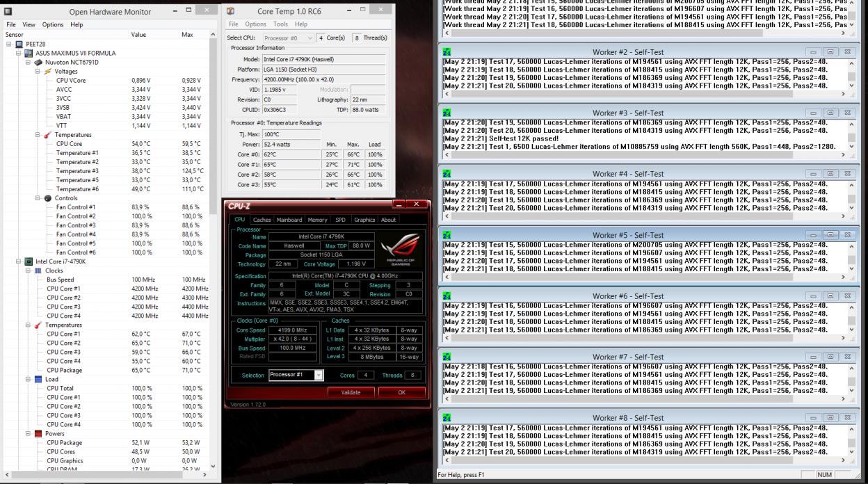Image resolution: width=868 pixels, height=484 pixels.
Task: Click the Worker #5 Self-Test window icon
Action: tap(447, 235)
